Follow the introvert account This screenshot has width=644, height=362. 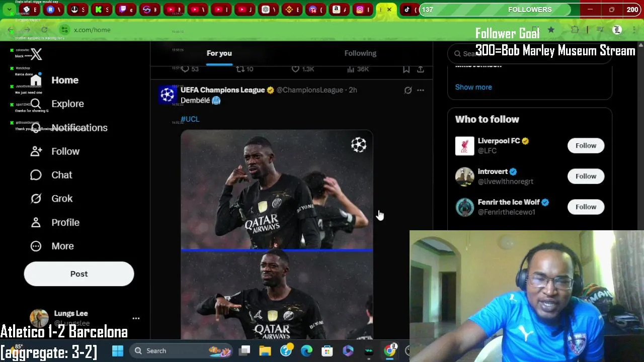click(x=586, y=176)
